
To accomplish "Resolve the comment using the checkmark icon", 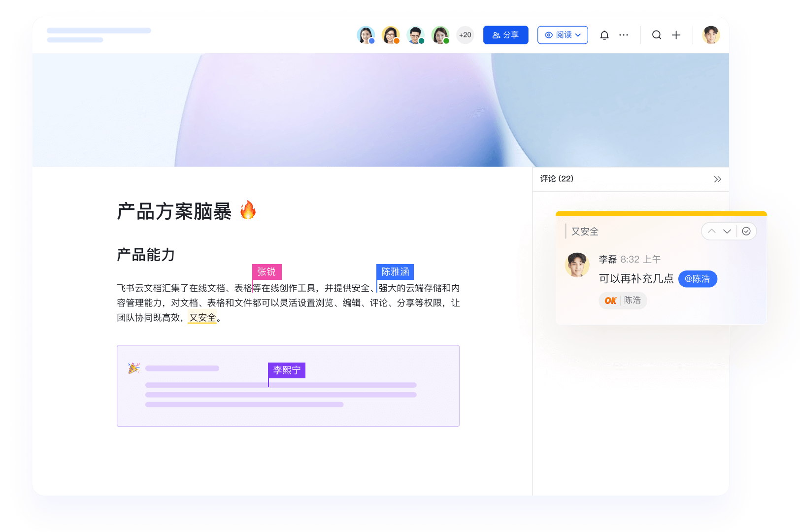I will (746, 231).
